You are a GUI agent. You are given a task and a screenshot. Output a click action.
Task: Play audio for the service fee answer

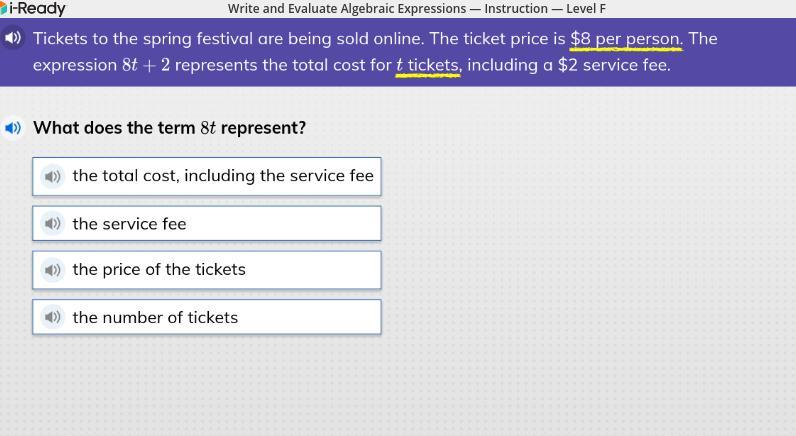(53, 224)
